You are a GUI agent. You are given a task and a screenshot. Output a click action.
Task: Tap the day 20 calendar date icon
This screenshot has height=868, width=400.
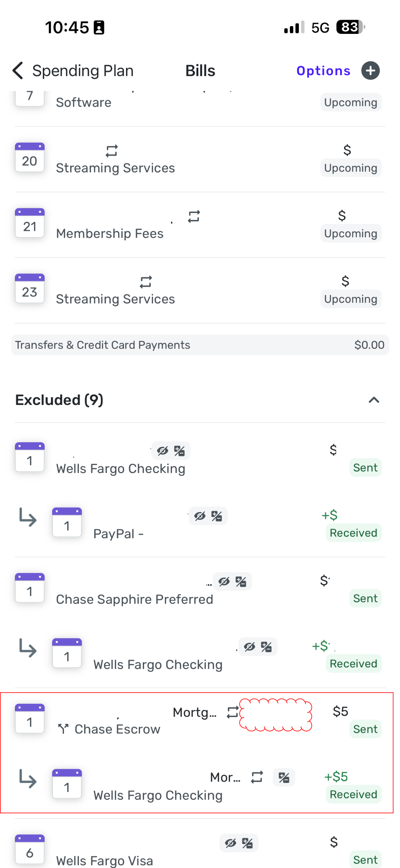click(30, 158)
